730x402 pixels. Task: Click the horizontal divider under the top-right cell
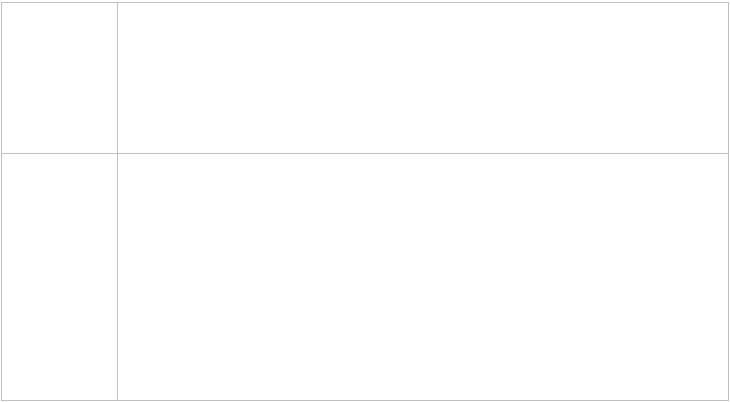423,153
